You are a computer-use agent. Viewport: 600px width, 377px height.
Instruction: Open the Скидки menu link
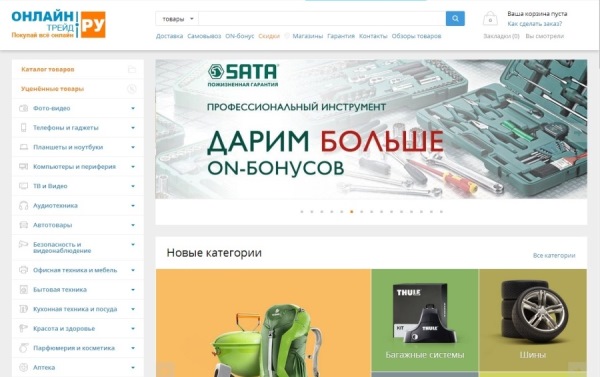point(269,36)
